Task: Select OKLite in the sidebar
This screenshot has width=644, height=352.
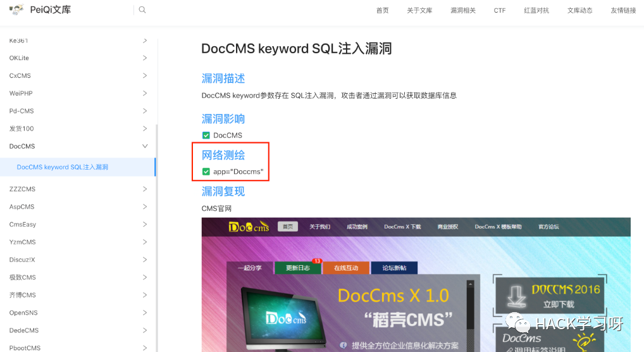Action: (19, 58)
